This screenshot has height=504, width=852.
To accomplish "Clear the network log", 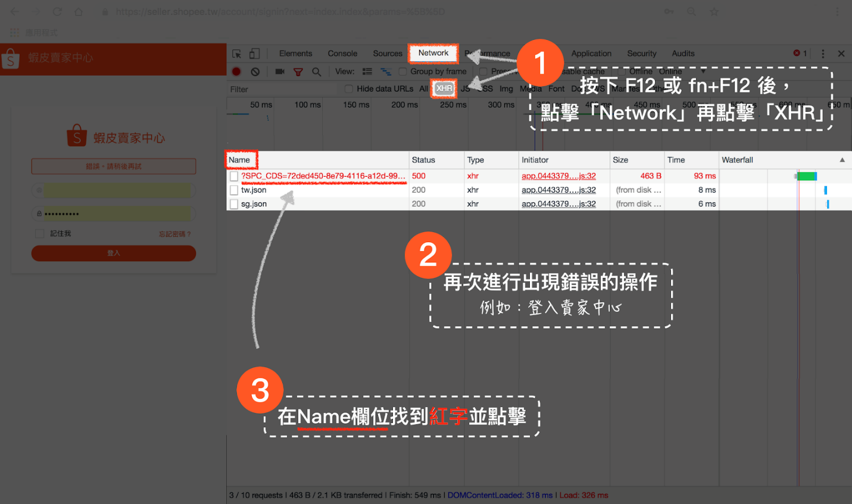I will (255, 71).
